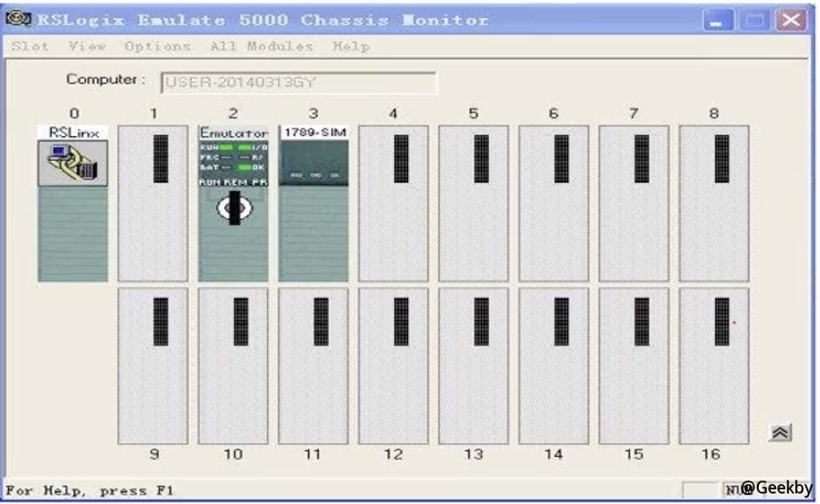Click the Emulator module label in slot 2

coord(233,132)
